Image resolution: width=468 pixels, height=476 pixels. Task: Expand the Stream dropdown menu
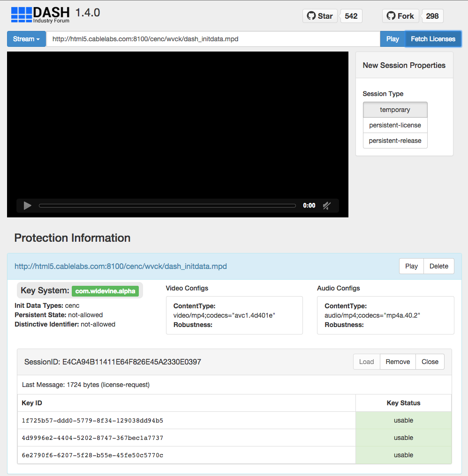26,39
